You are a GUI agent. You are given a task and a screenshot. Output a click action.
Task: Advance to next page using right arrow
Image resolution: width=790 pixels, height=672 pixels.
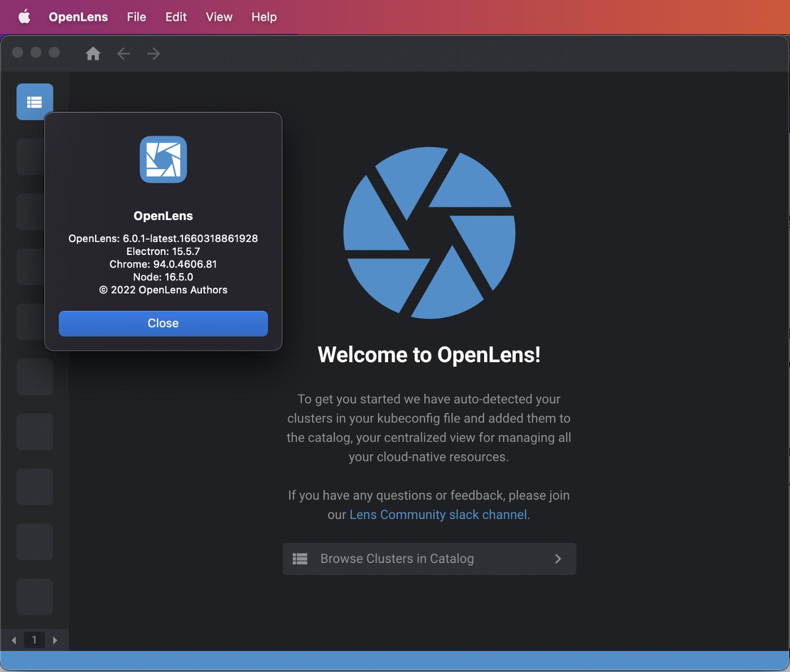[x=55, y=640]
